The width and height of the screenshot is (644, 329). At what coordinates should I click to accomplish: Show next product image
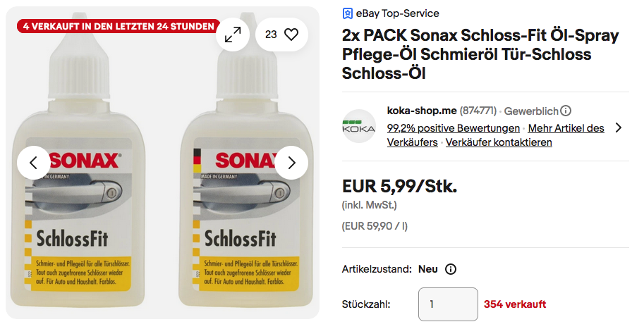pyautogui.click(x=291, y=163)
